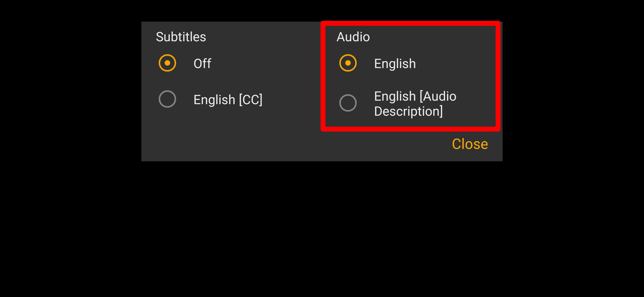The image size is (644, 297).
Task: Click the "English" audio track label
Action: coord(395,64)
